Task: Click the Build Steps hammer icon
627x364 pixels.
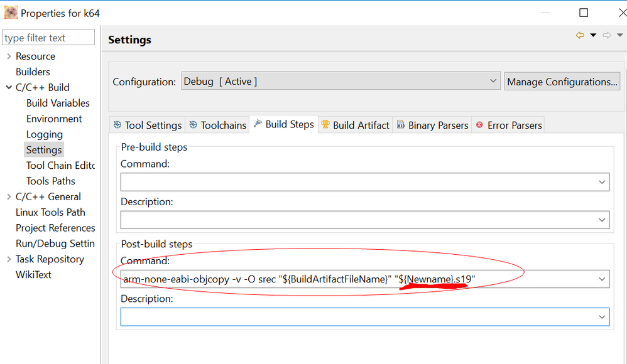Action: pos(258,124)
